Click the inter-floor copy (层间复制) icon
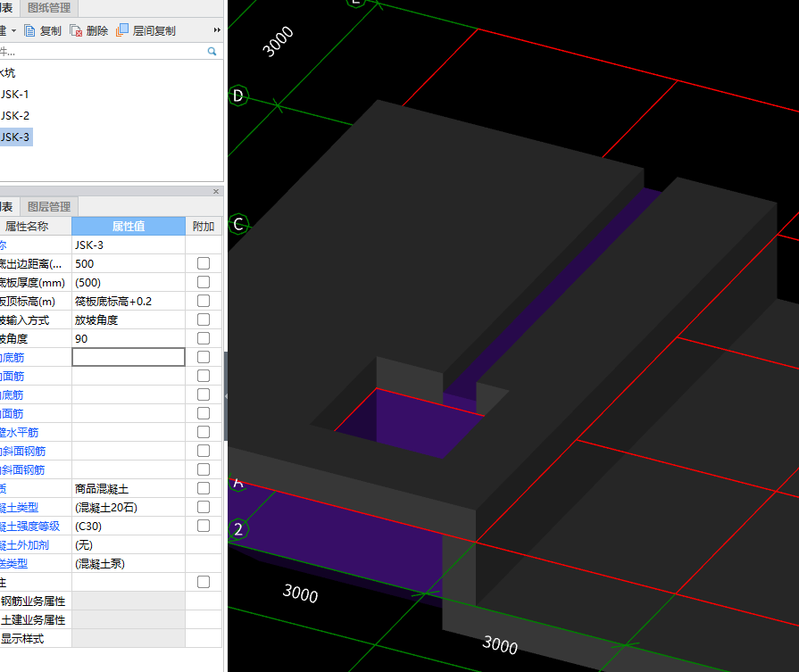The image size is (799, 672). pyautogui.click(x=122, y=30)
